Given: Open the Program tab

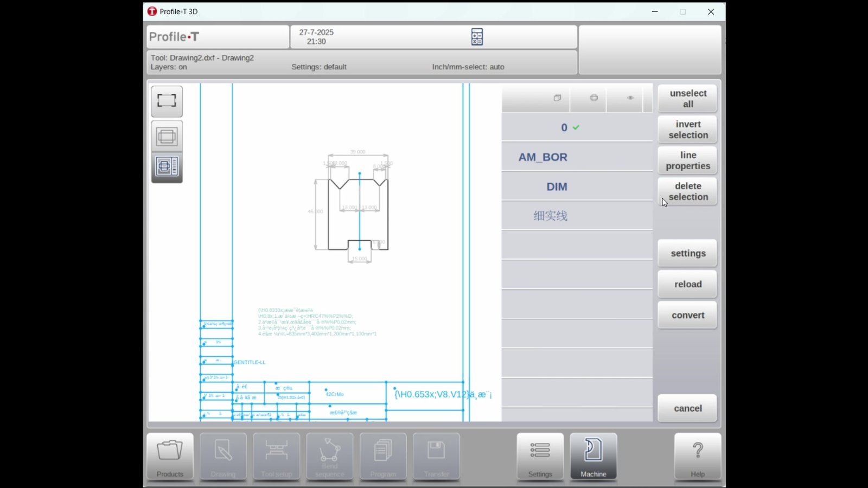Looking at the screenshot, I should [x=383, y=457].
